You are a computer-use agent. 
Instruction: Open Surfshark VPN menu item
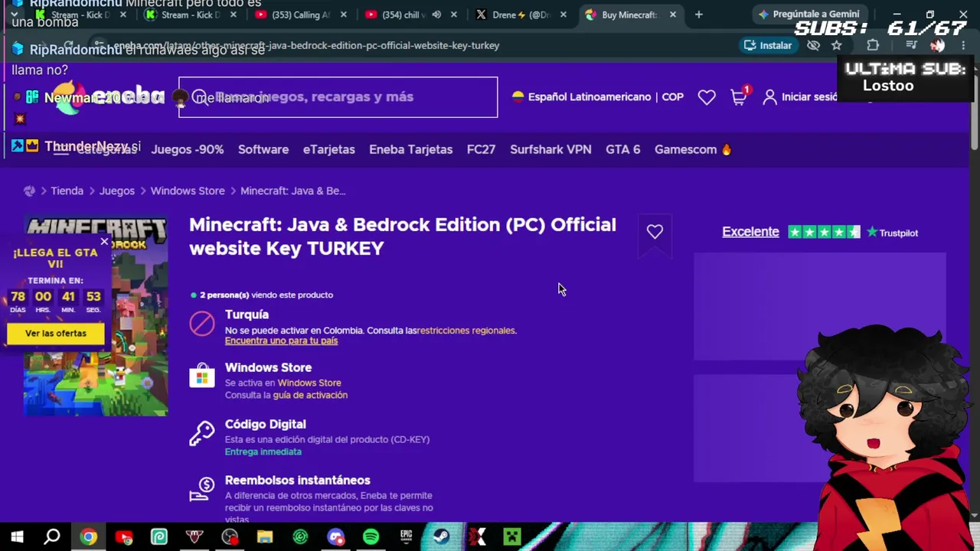551,149
